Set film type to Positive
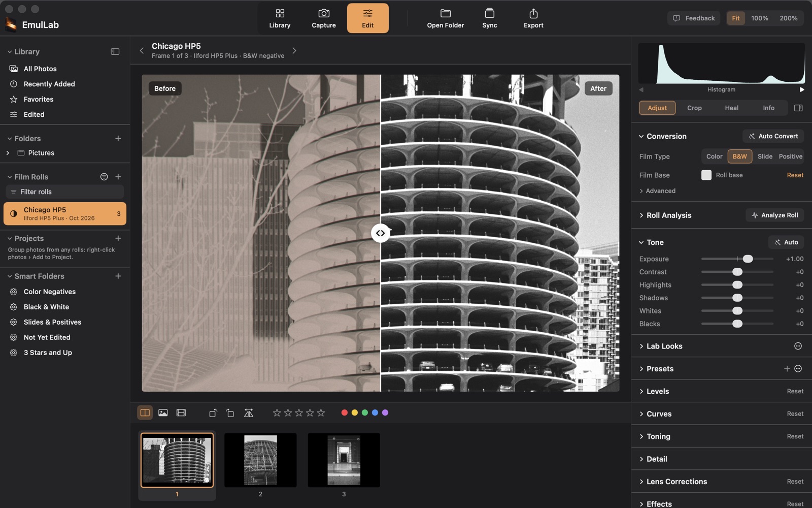This screenshot has width=812, height=508. coord(791,156)
